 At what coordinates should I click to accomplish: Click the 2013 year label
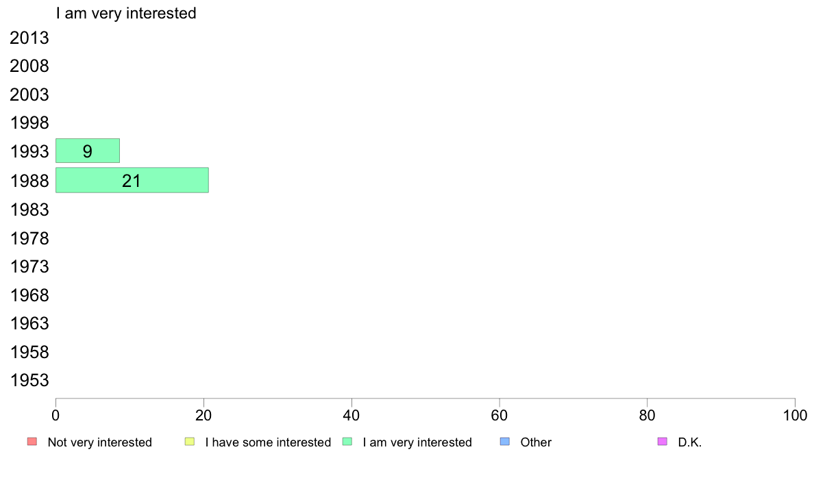tap(29, 38)
